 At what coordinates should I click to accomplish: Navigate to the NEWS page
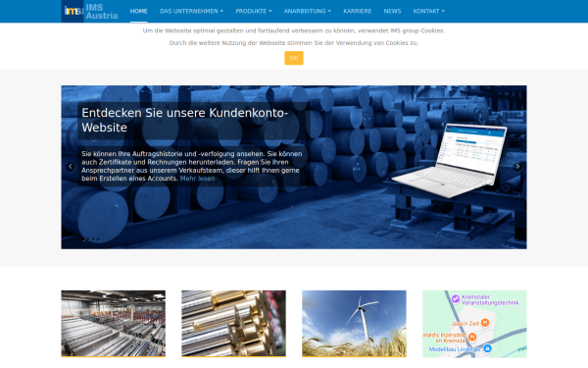[392, 11]
